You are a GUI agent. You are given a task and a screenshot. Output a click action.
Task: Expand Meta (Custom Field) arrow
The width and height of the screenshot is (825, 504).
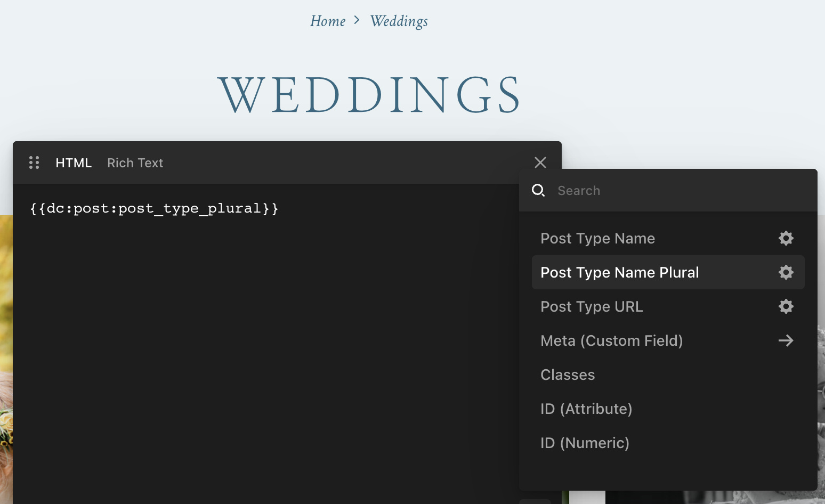[786, 340]
